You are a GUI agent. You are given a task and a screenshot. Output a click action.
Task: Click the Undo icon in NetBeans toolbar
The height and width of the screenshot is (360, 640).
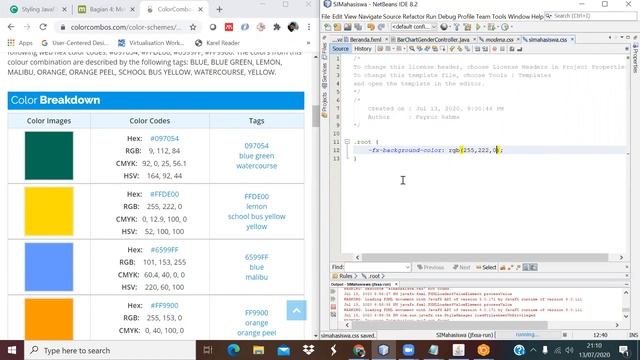[x=371, y=27]
